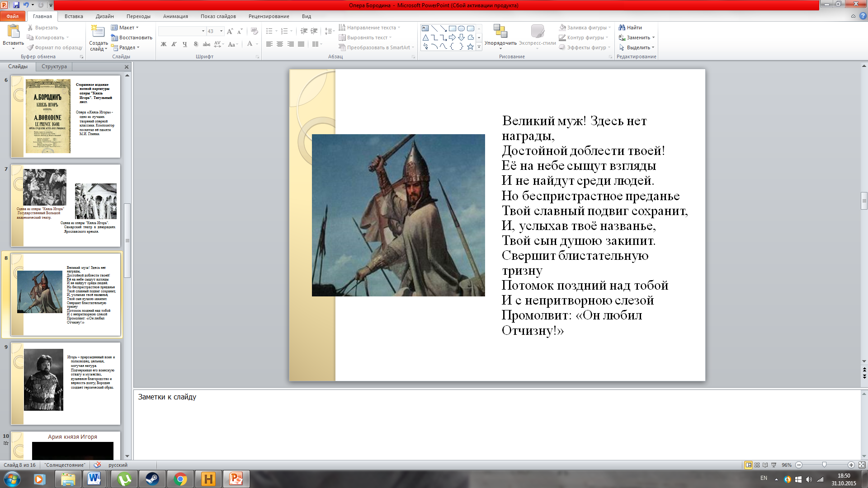This screenshot has width=868, height=488.
Task: Open Microsoft Word from the taskbar
Action: click(94, 479)
